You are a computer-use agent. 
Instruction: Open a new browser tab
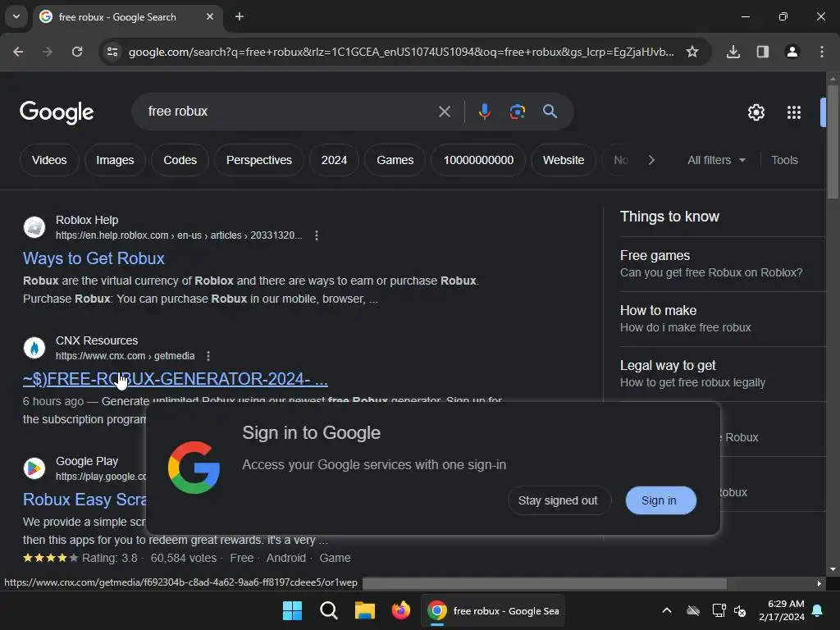[240, 16]
